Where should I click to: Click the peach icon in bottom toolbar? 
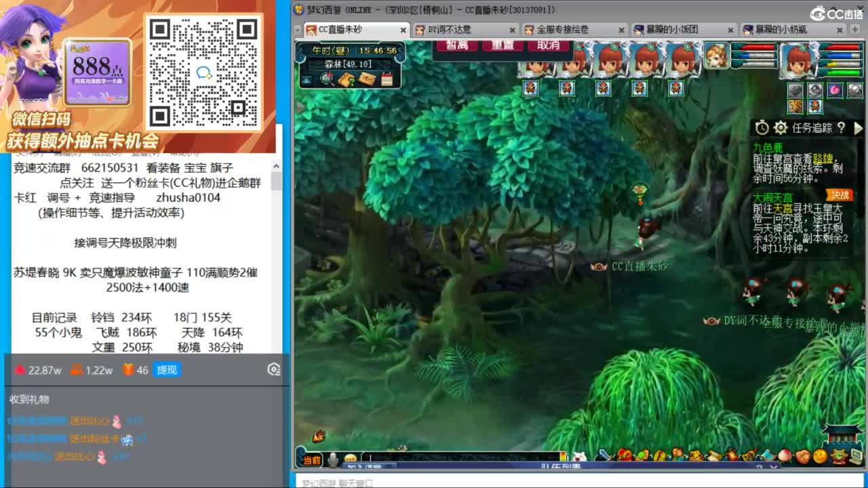click(785, 455)
